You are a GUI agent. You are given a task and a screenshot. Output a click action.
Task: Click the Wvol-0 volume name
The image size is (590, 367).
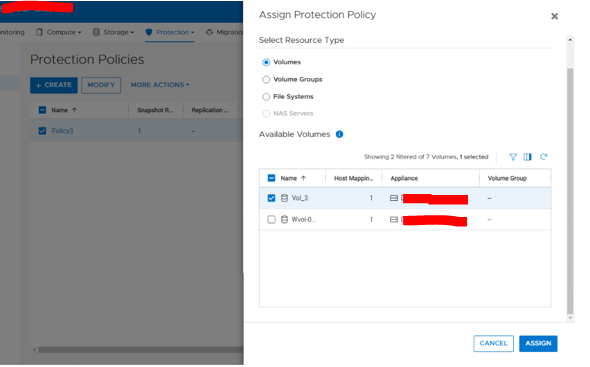click(303, 219)
